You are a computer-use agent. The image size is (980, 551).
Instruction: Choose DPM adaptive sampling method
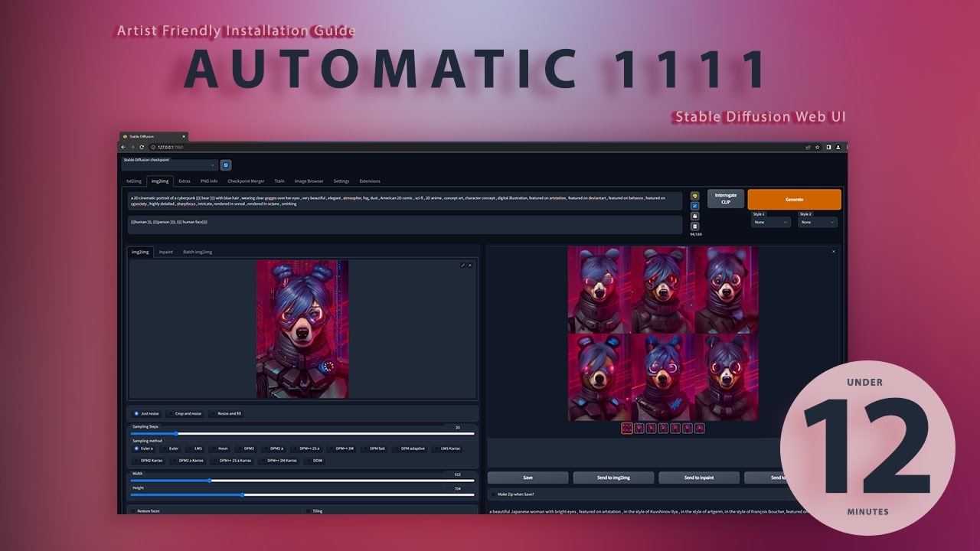tap(410, 448)
